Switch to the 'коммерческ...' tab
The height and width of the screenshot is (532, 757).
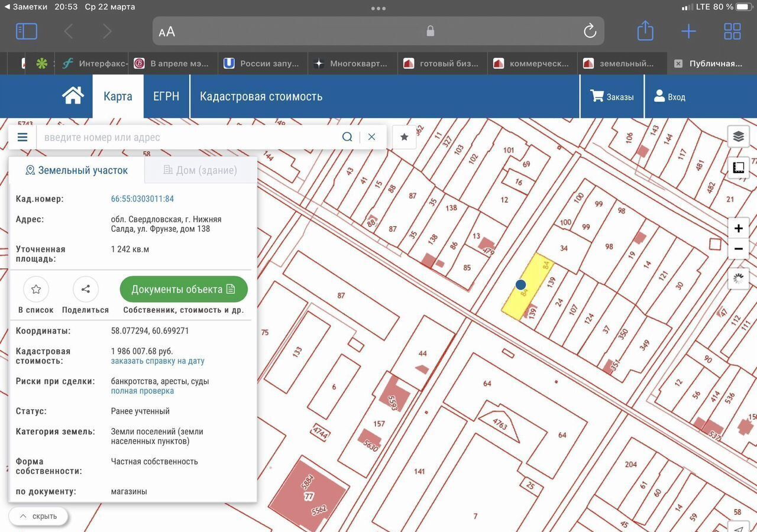532,63
